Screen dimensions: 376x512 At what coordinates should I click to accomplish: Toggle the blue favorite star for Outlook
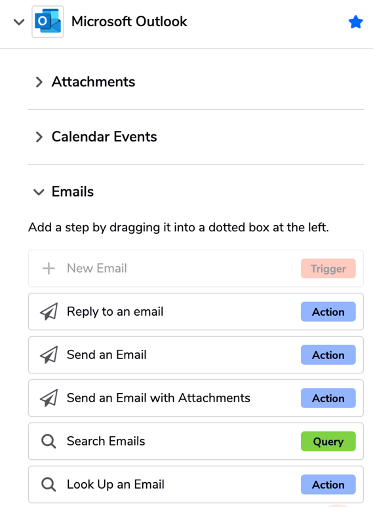click(355, 22)
